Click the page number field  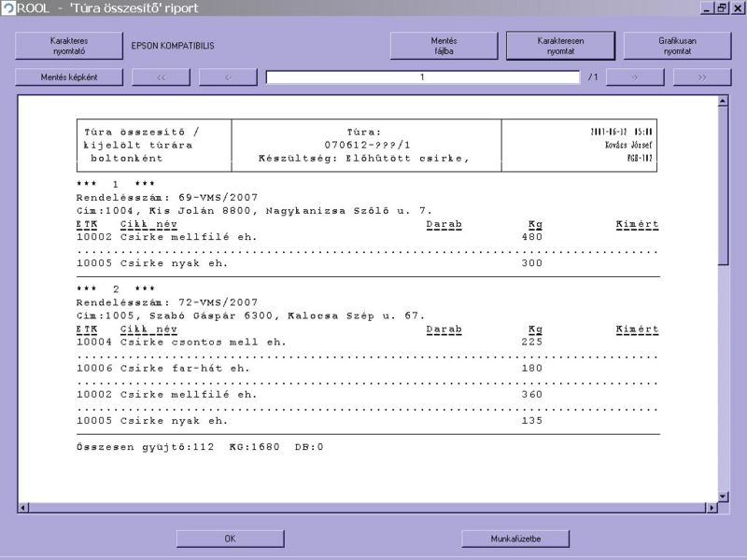tap(422, 77)
